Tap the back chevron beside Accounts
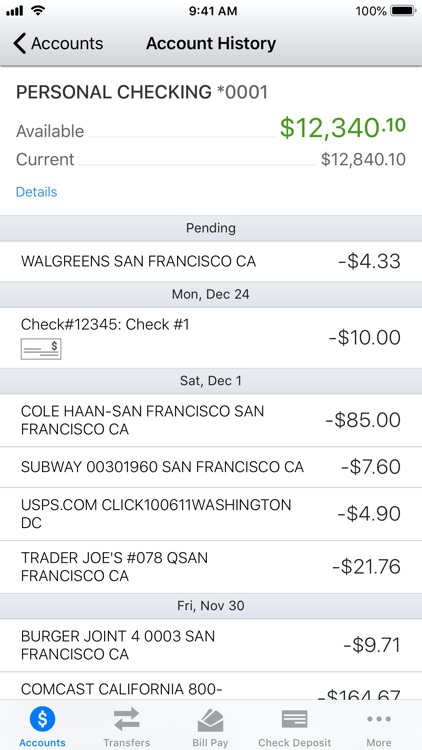422x750 pixels. (x=19, y=43)
